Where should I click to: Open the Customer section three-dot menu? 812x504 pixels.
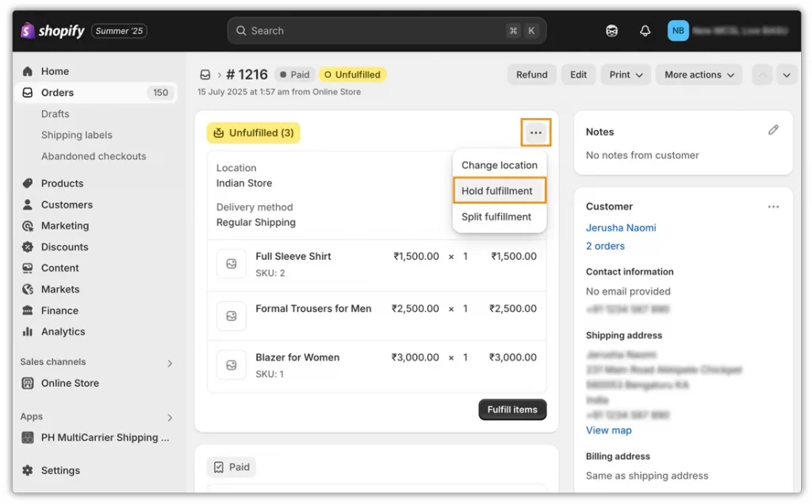[773, 206]
